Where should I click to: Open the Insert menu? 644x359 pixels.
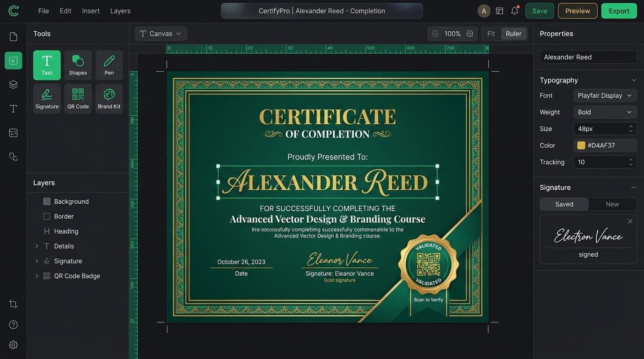[x=91, y=11]
